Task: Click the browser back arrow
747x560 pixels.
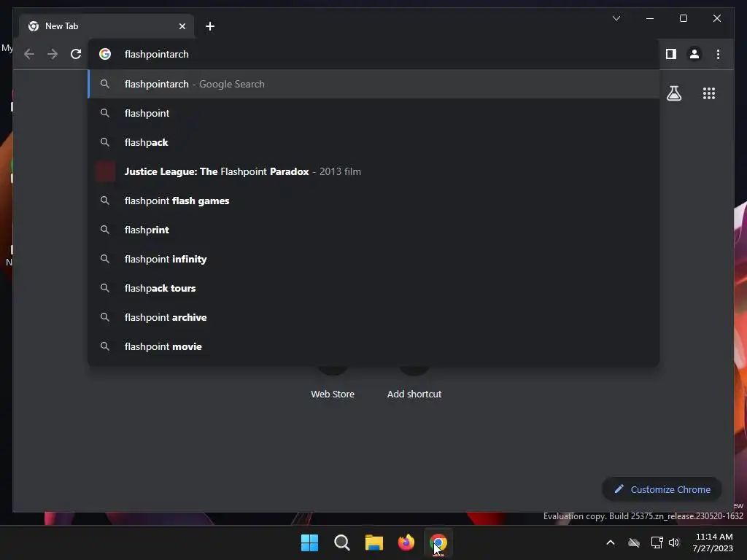Action: (29, 54)
